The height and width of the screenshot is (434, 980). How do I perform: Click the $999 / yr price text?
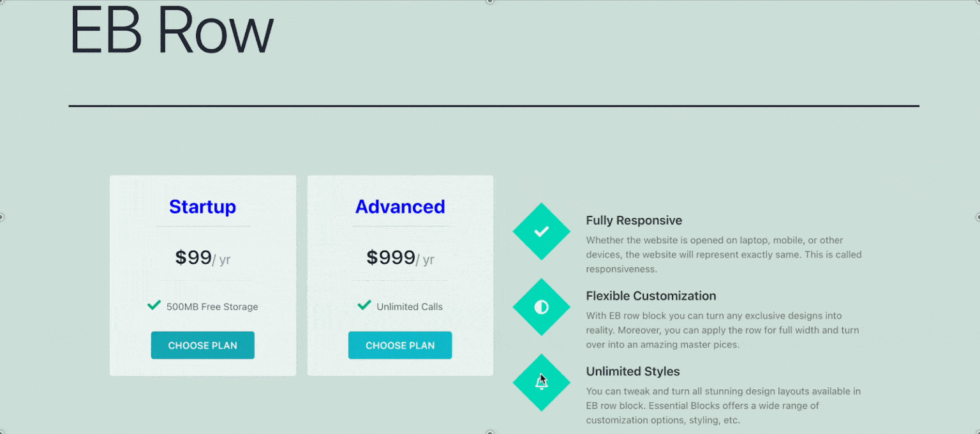pyautogui.click(x=400, y=258)
